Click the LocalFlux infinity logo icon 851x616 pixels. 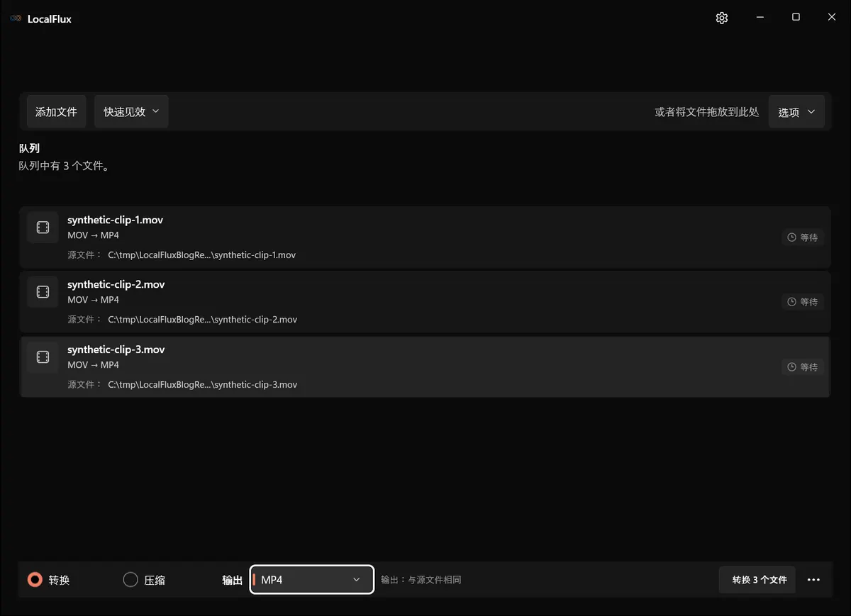pos(16,18)
